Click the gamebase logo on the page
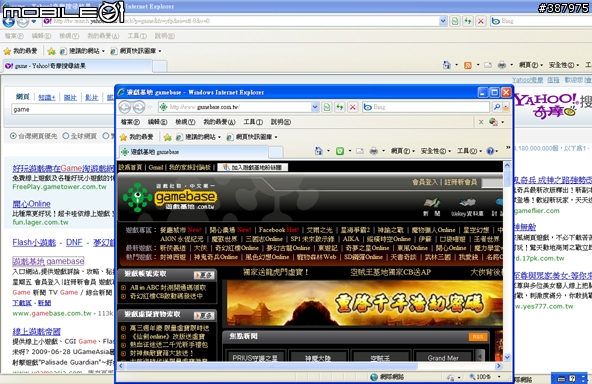 point(169,197)
